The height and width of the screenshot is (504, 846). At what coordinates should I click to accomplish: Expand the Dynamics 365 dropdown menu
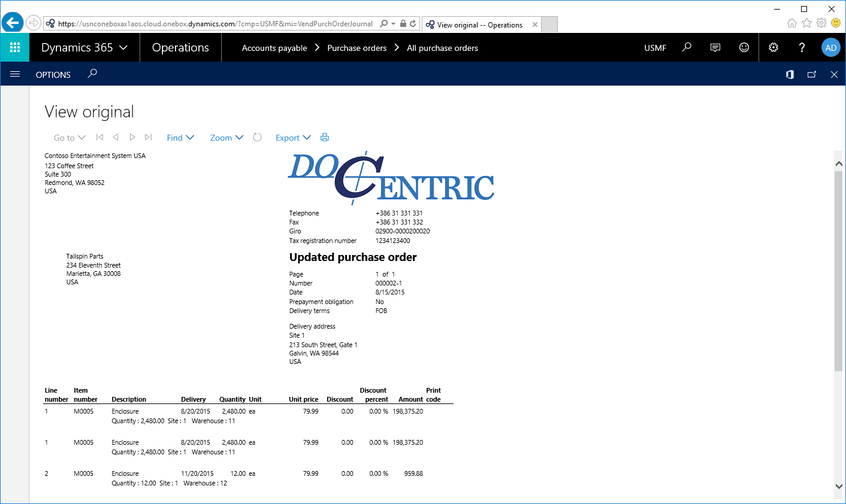coord(84,47)
